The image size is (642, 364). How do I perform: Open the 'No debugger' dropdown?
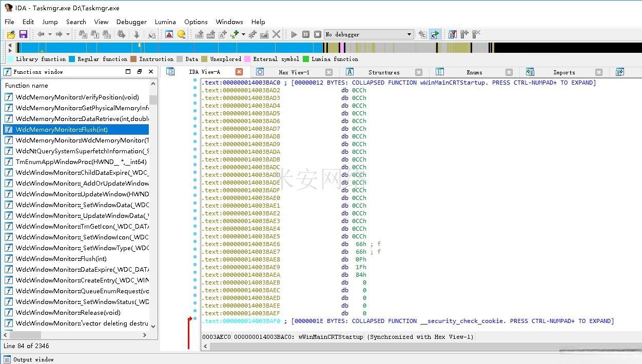tap(368, 34)
